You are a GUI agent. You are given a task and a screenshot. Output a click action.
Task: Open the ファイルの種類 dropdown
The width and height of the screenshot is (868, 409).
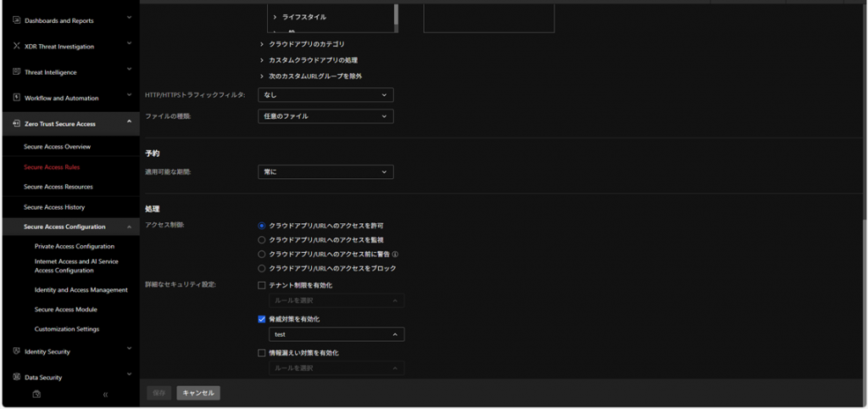(325, 116)
